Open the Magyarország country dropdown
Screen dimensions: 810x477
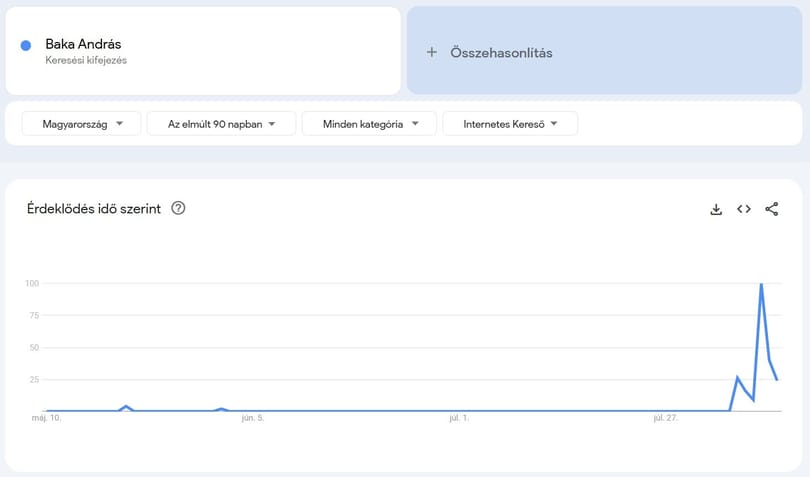81,124
